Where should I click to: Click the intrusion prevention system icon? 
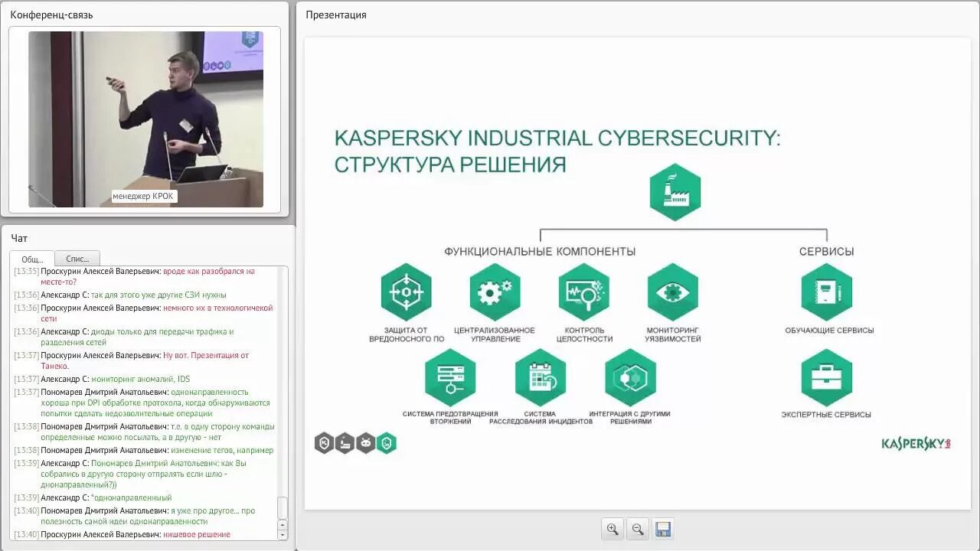(x=450, y=377)
